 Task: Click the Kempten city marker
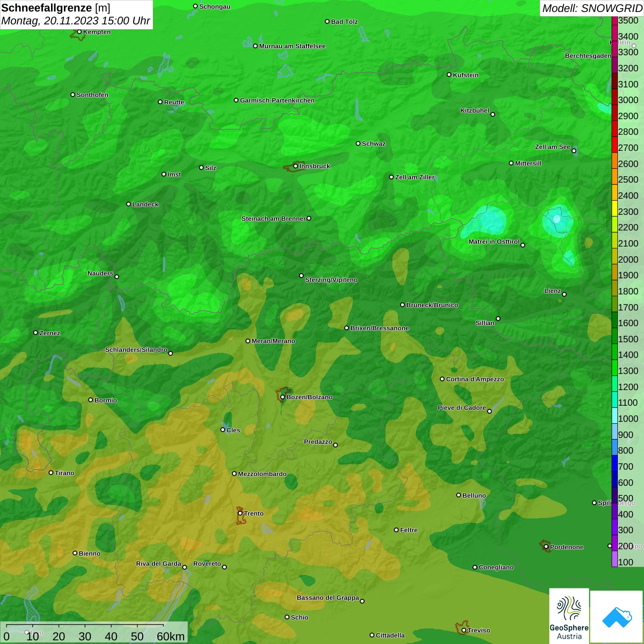[80, 32]
